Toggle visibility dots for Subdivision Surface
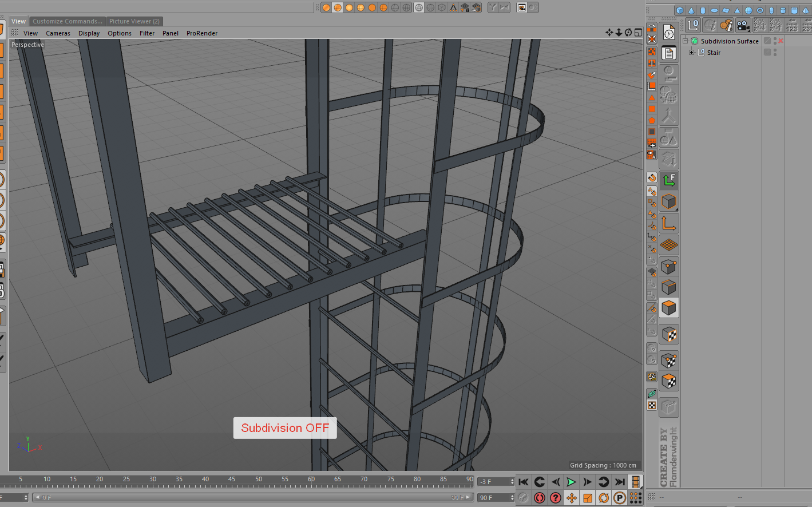 pos(775,41)
